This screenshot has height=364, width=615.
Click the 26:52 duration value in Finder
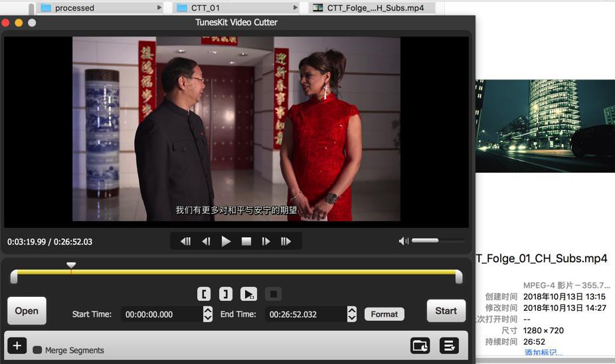coord(534,341)
